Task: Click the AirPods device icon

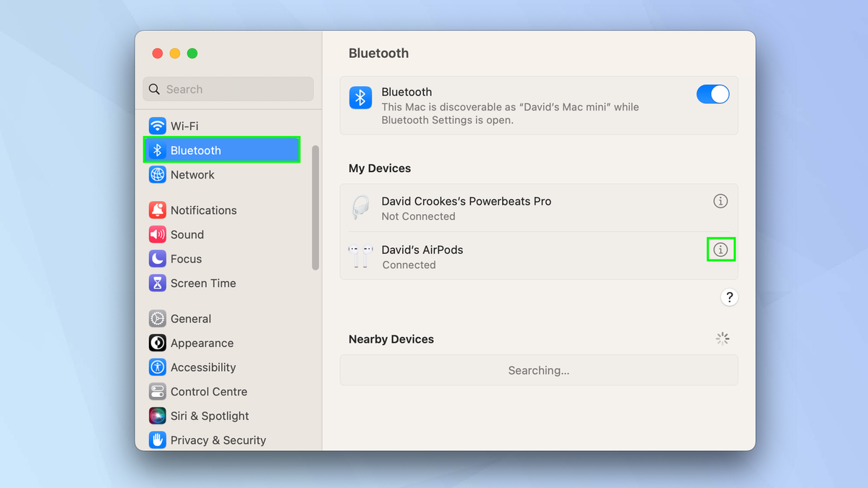Action: click(x=360, y=257)
